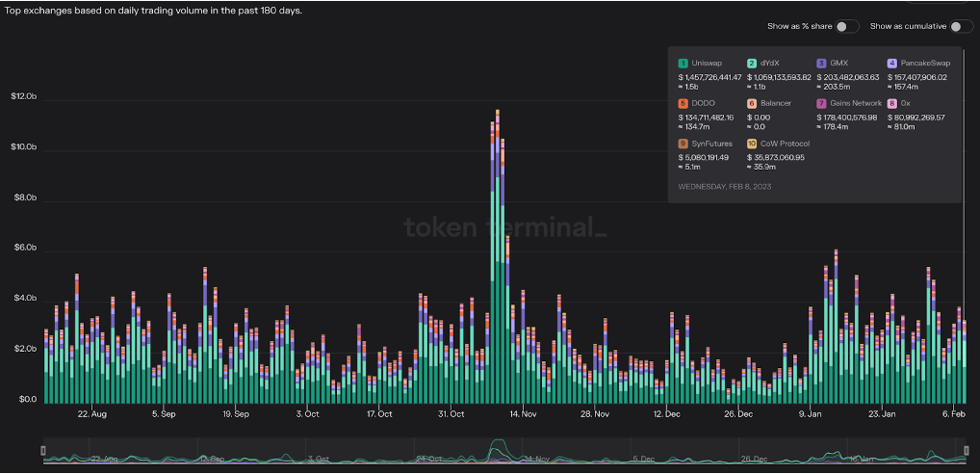The image size is (980, 474).
Task: Click the orange number 5 DODO legend badge
Action: tap(683, 103)
